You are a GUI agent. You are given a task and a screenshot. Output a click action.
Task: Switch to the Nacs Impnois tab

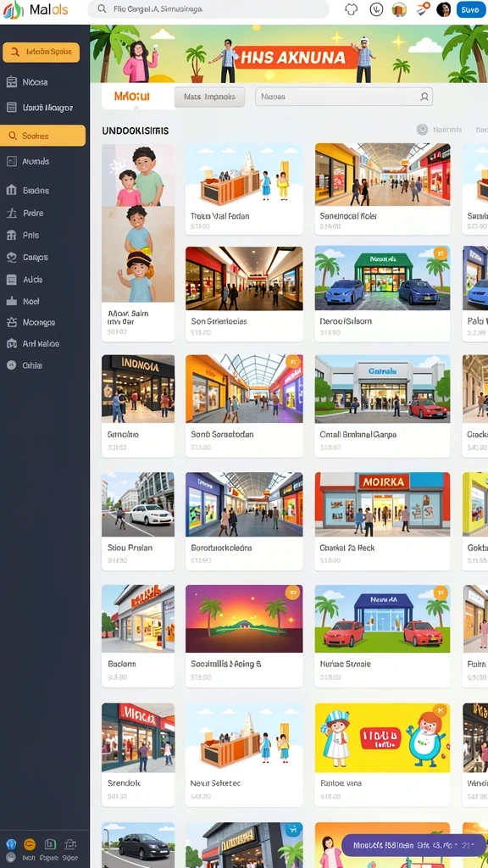pyautogui.click(x=209, y=97)
